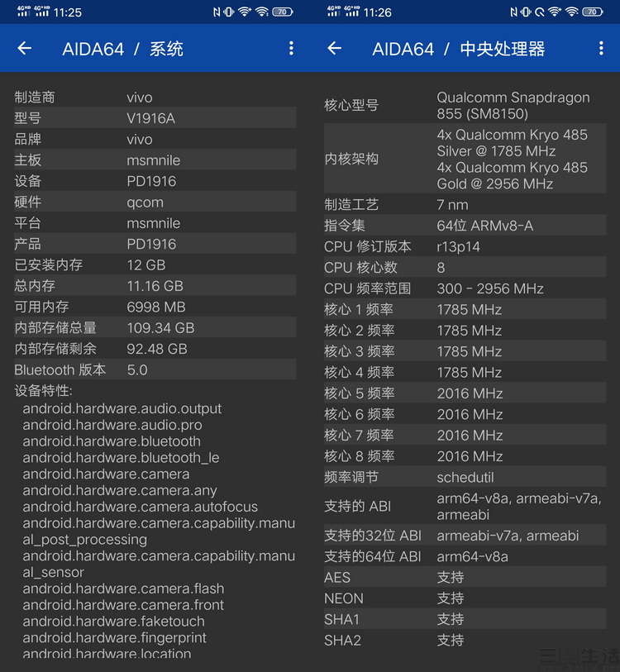620x672 pixels.
Task: Select the 型号 V1916A row
Action: point(154,118)
